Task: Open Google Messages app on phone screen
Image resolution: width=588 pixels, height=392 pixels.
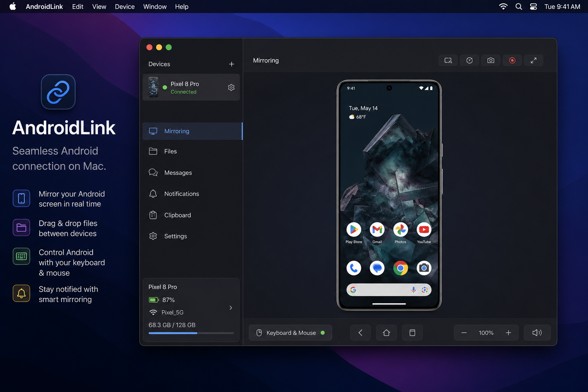Action: pyautogui.click(x=377, y=268)
